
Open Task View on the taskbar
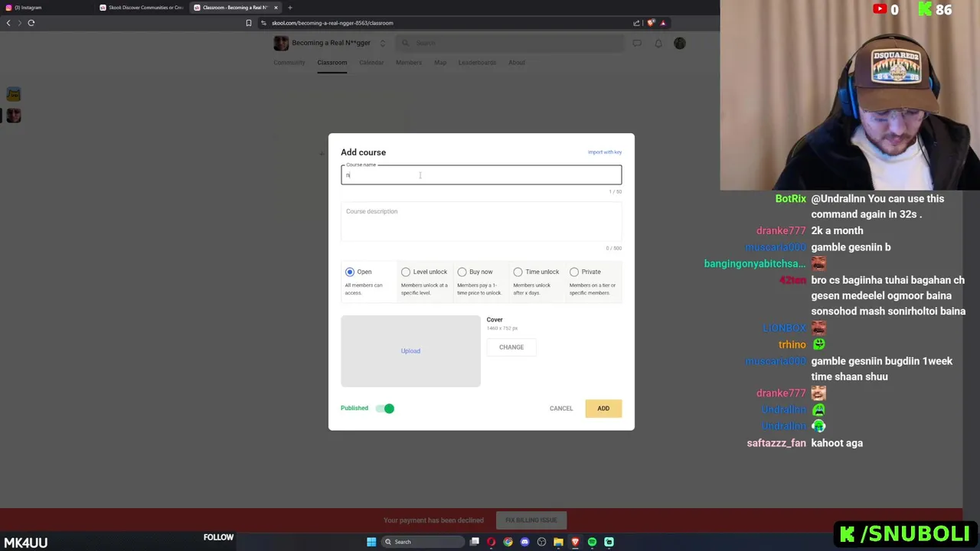[475, 542]
